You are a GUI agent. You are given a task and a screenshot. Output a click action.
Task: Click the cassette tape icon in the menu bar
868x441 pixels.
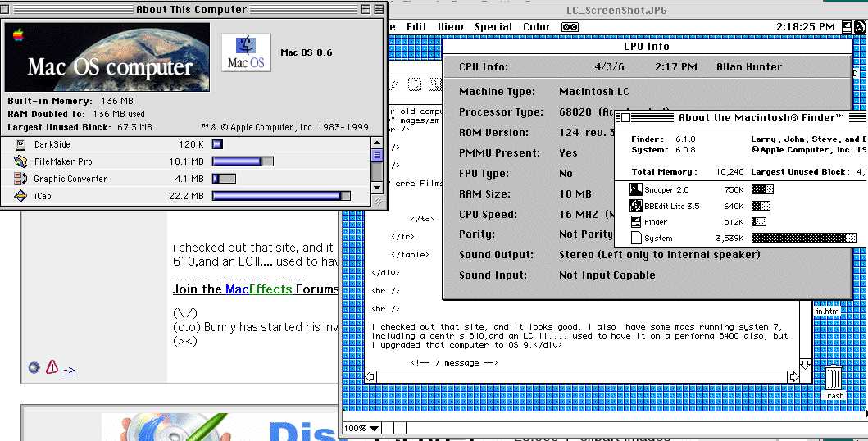pos(570,26)
